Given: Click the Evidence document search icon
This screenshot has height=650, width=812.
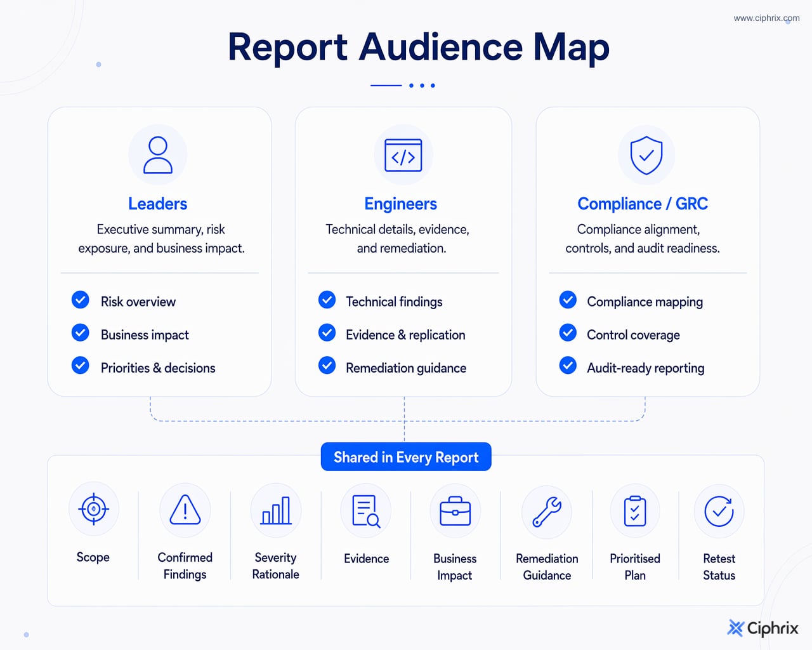Looking at the screenshot, I should click(366, 512).
